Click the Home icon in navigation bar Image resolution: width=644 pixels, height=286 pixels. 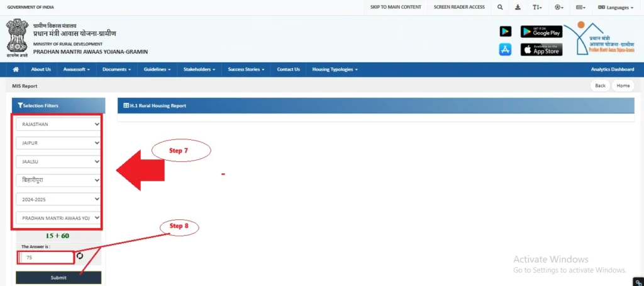pyautogui.click(x=16, y=69)
